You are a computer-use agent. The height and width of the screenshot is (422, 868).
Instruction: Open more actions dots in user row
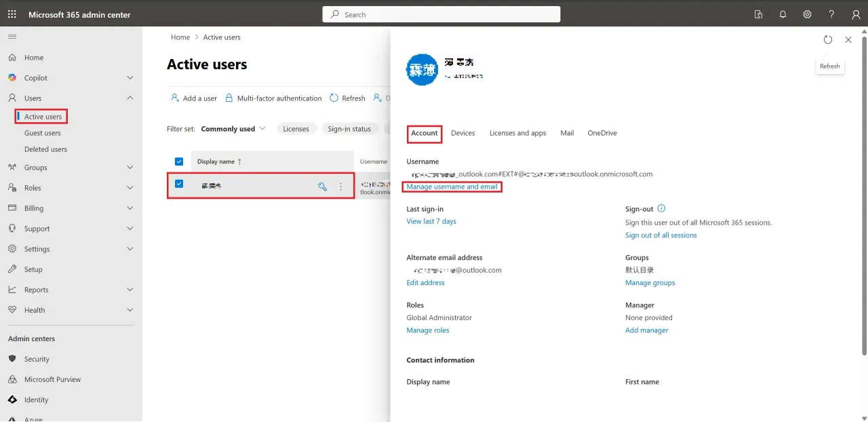[x=340, y=187]
